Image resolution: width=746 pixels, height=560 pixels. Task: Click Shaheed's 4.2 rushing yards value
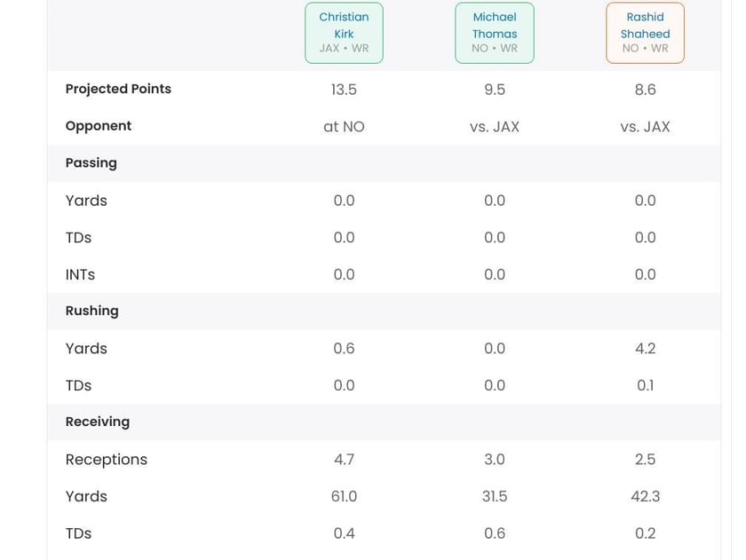[x=645, y=349]
